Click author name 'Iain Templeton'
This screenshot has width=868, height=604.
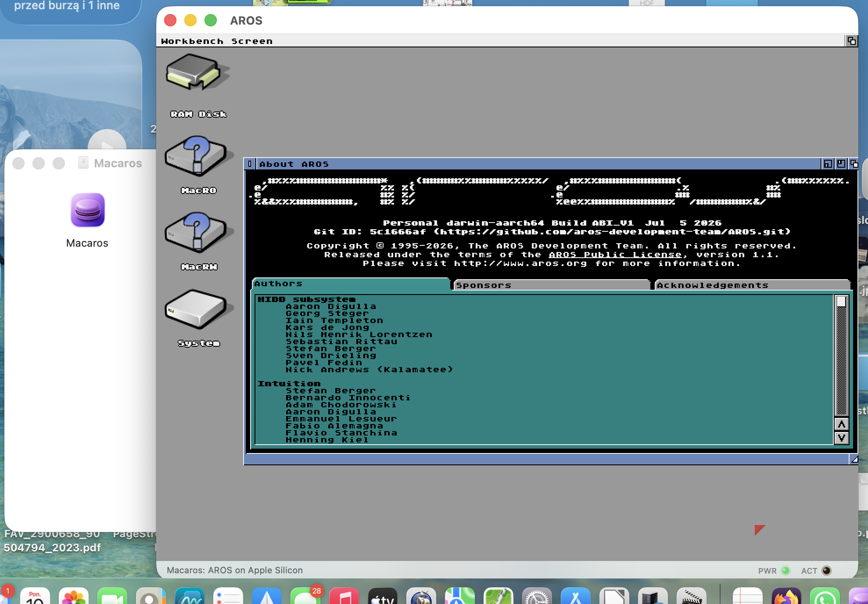(x=334, y=320)
